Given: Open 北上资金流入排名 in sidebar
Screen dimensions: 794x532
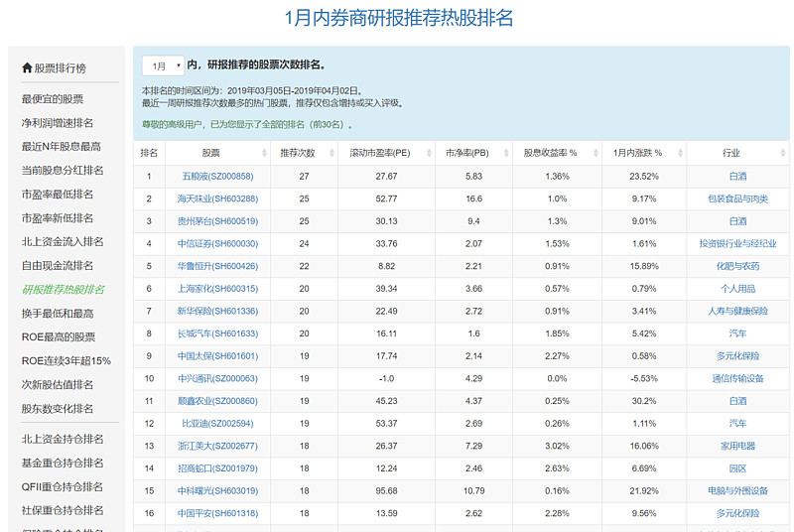Looking at the screenshot, I should pyautogui.click(x=63, y=241).
